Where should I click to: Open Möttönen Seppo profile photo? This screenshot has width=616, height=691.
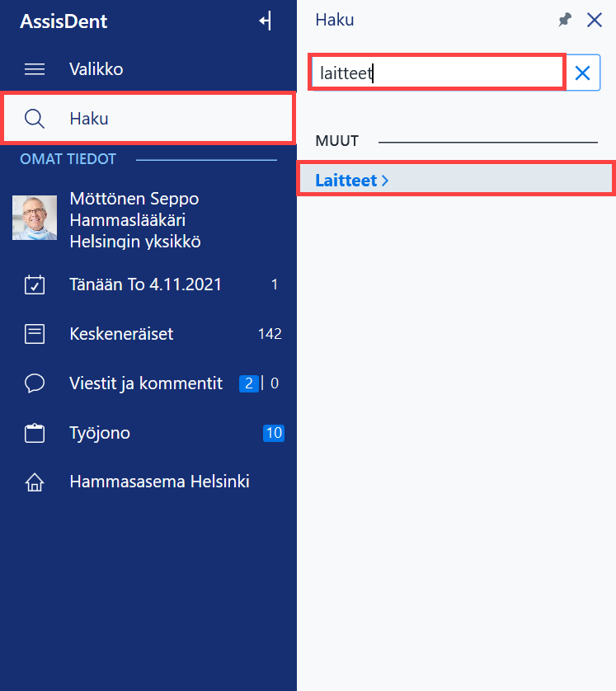tap(35, 218)
